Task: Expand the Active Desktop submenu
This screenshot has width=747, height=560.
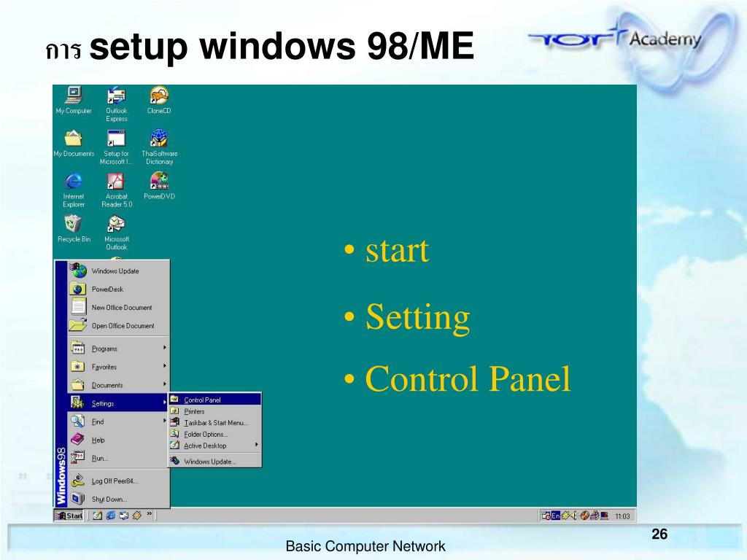Action: 215,446
